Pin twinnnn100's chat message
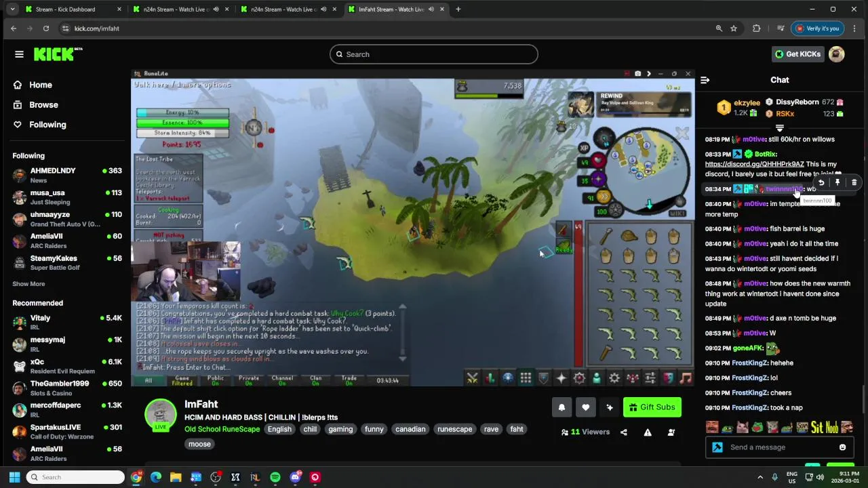This screenshot has width=868, height=488. 837,182
